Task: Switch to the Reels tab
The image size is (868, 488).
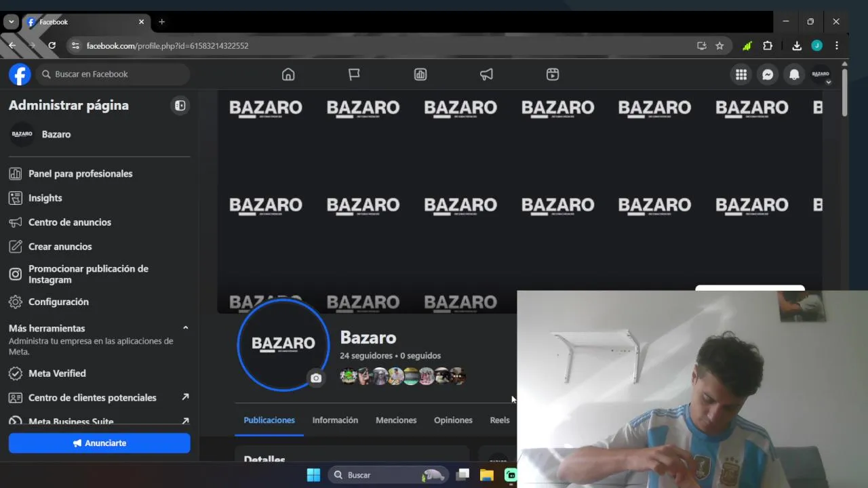Action: [500, 420]
